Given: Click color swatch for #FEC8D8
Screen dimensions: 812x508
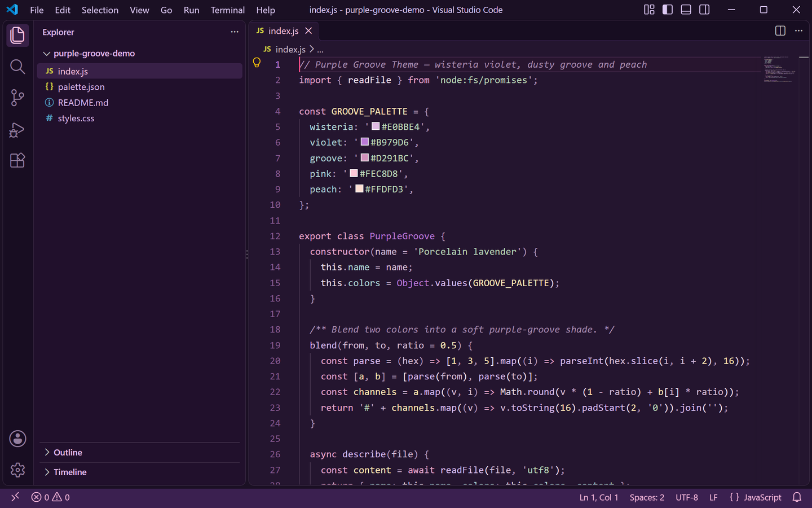Looking at the screenshot, I should pos(354,173).
